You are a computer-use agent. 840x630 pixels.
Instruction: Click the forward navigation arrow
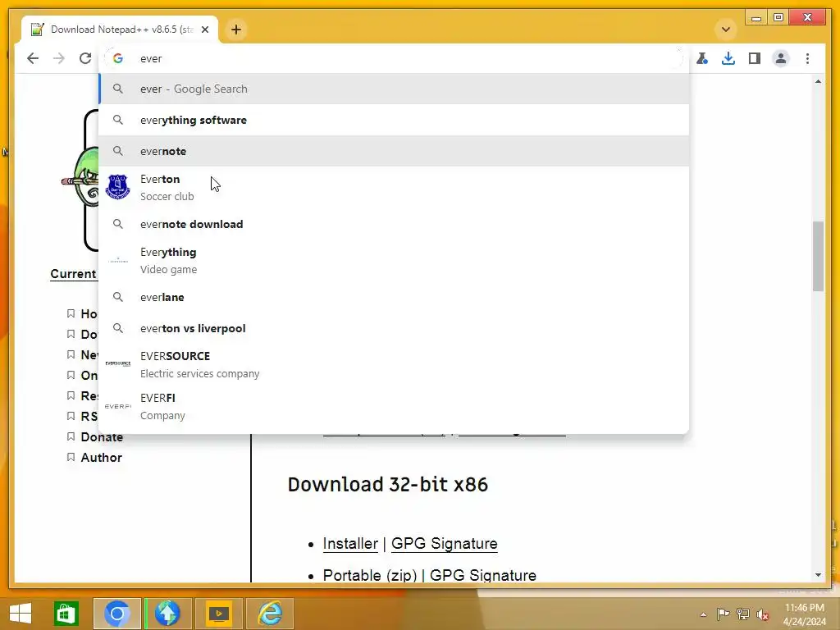tap(59, 58)
